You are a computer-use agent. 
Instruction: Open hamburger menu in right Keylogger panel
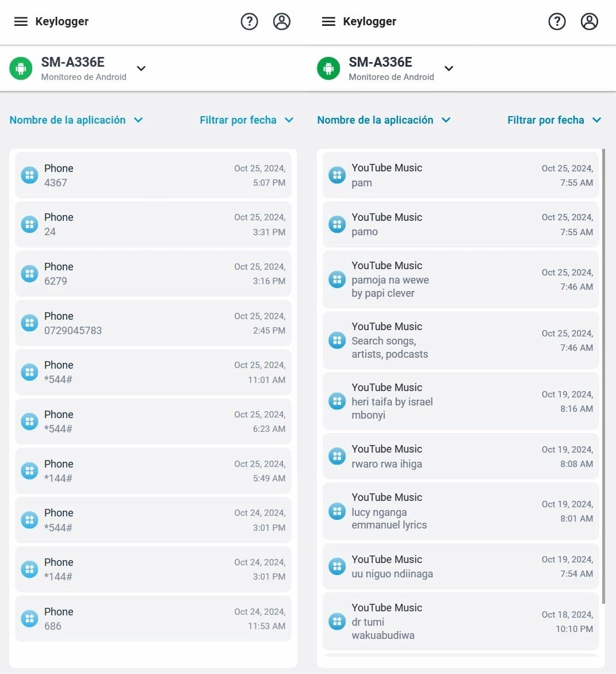(x=328, y=21)
